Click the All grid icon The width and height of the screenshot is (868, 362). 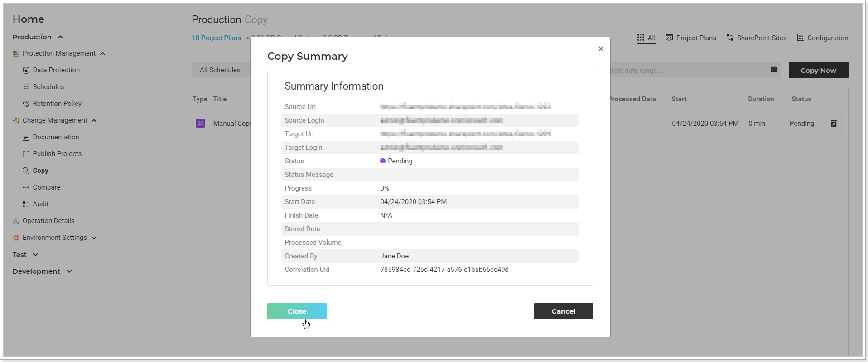tap(641, 38)
